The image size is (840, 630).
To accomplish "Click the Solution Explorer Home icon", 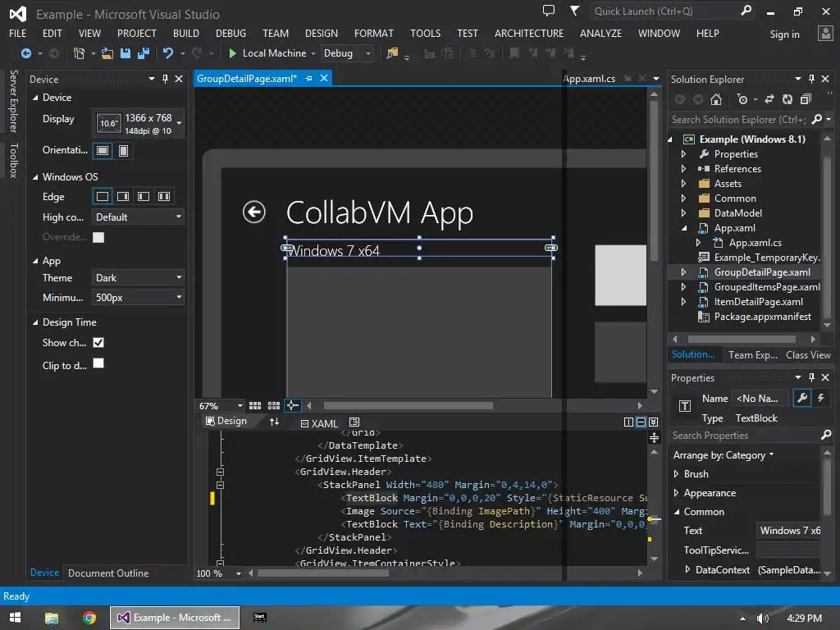I will [x=715, y=99].
